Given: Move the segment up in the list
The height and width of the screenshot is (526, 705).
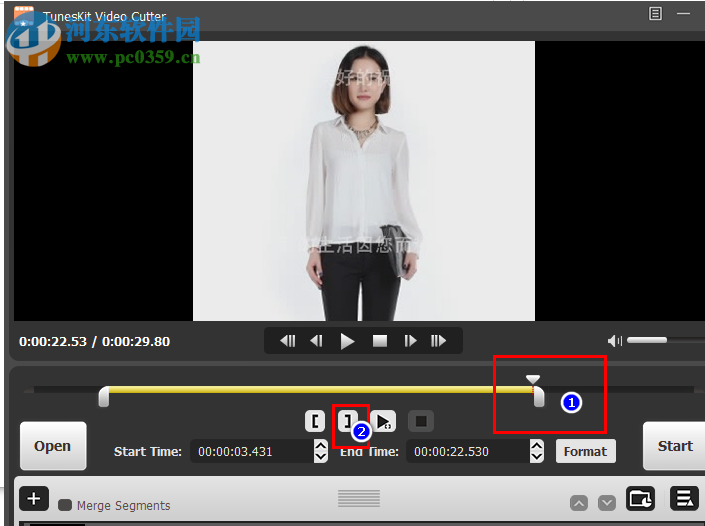Looking at the screenshot, I should click(x=579, y=503).
